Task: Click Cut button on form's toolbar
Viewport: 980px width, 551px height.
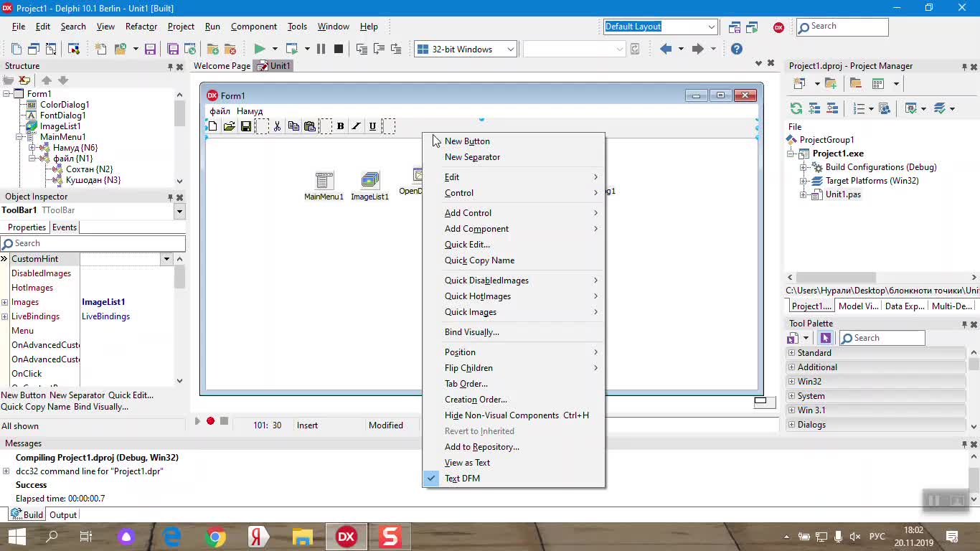Action: point(277,126)
